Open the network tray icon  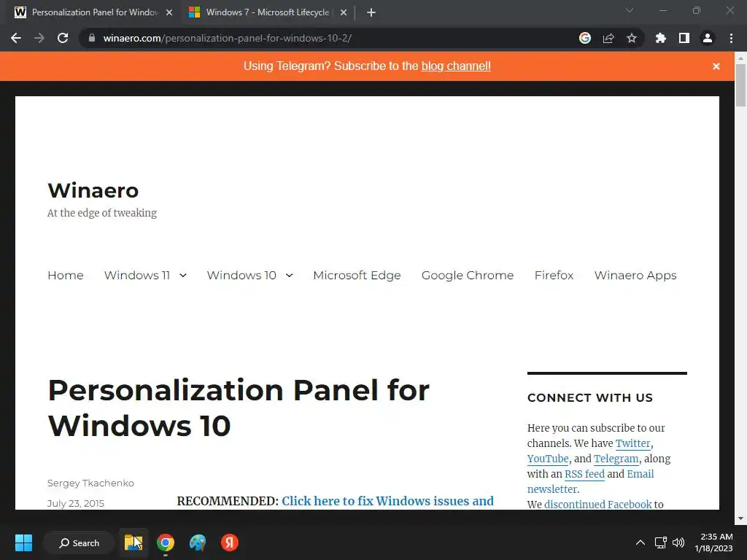(x=660, y=542)
